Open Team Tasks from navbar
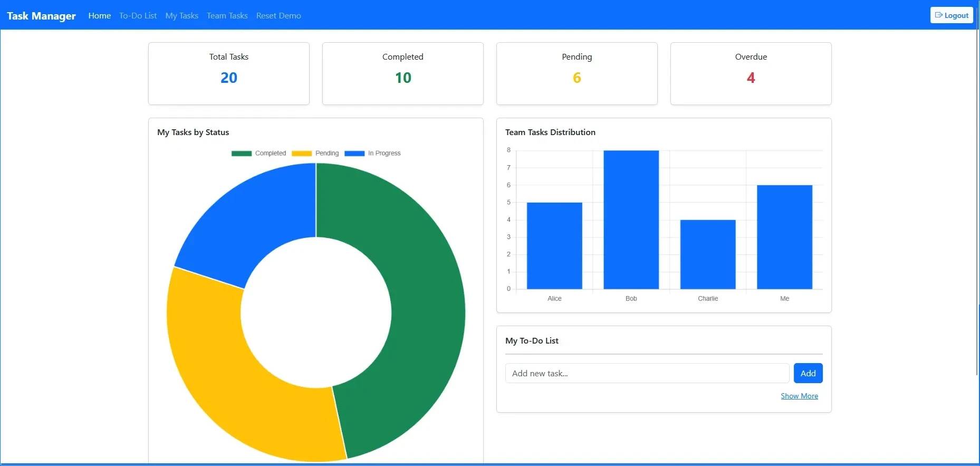This screenshot has width=980, height=466. tap(227, 16)
